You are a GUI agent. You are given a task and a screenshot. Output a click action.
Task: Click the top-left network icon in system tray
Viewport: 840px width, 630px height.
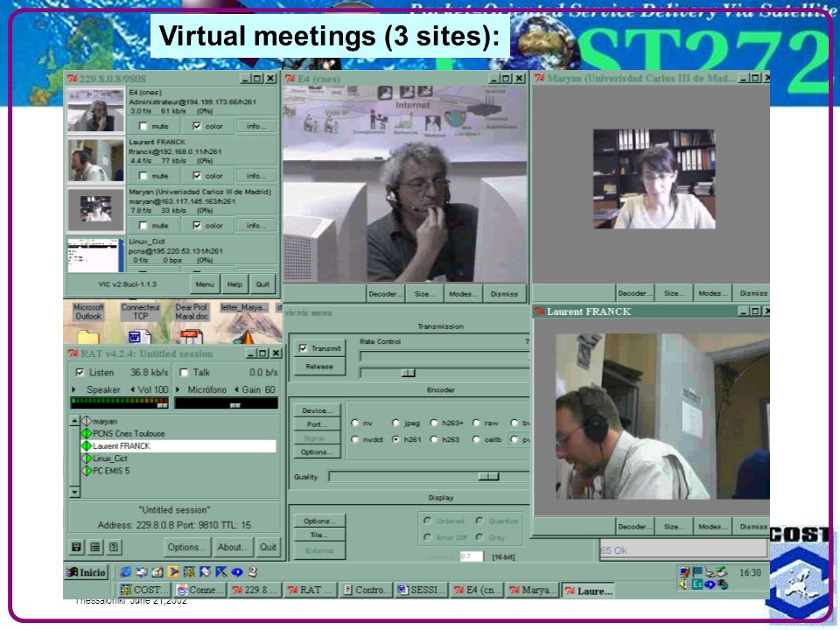[x=684, y=572]
